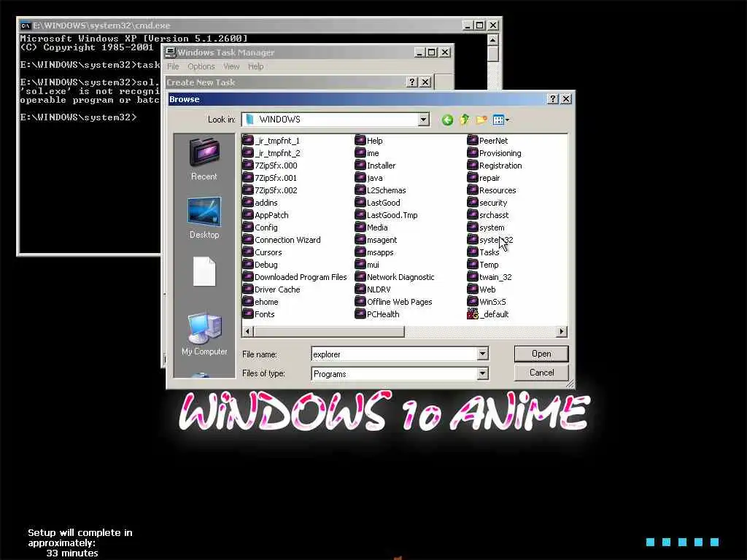The image size is (747, 560).
Task: Go up one folder level icon
Action: pos(464,120)
